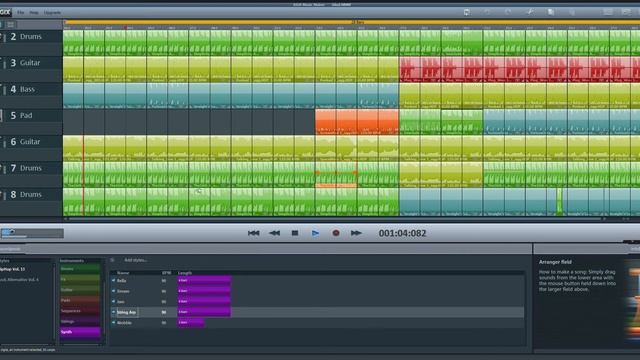Preview the Bells loop with its speaker icon
The width and height of the screenshot is (640, 360).
pos(113,281)
